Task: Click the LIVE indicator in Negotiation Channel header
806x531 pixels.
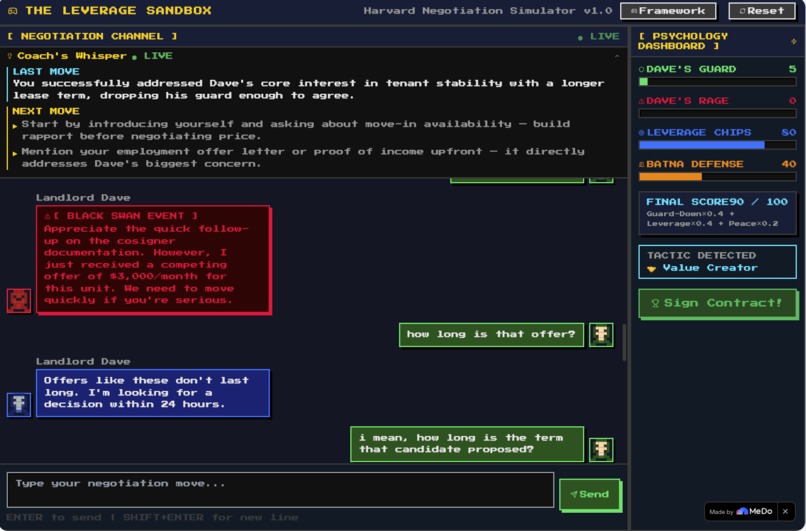Action: pyautogui.click(x=598, y=36)
